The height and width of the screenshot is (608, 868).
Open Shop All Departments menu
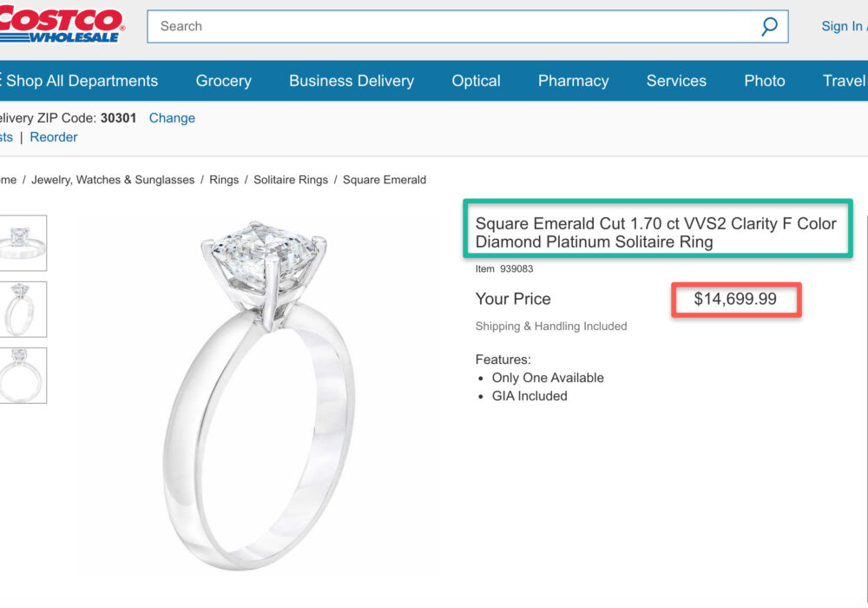point(80,81)
